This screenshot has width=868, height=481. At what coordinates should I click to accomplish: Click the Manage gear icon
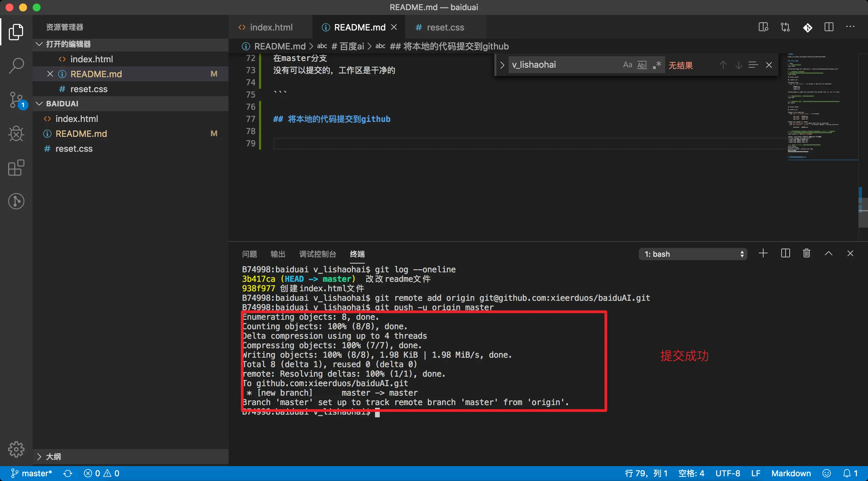click(x=16, y=449)
